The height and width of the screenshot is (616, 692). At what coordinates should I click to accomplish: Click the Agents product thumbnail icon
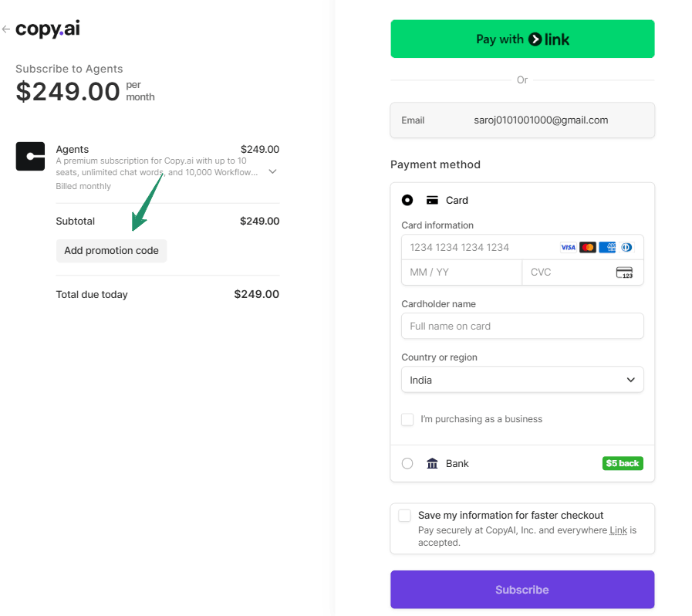(x=30, y=157)
